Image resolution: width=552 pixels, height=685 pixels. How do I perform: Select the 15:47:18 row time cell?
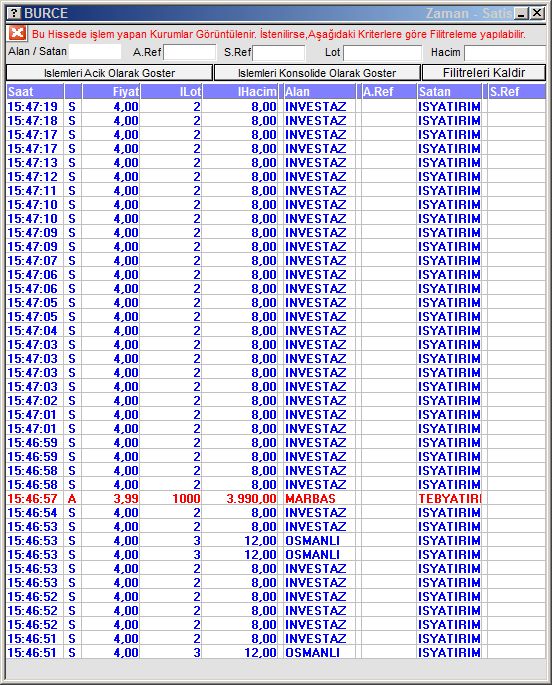(x=33, y=121)
